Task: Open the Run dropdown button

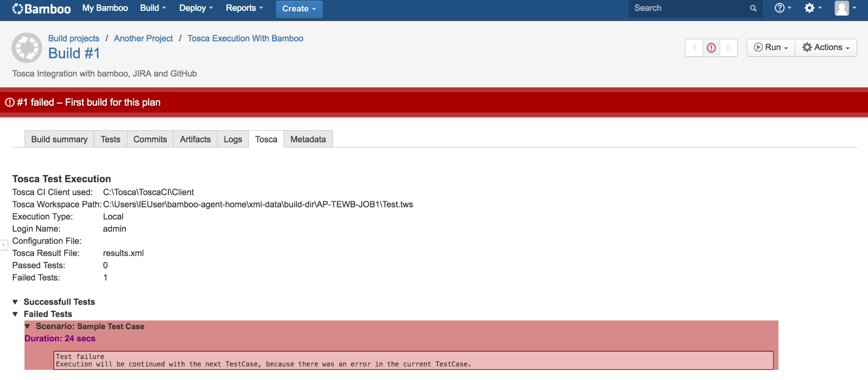Action: click(x=771, y=48)
